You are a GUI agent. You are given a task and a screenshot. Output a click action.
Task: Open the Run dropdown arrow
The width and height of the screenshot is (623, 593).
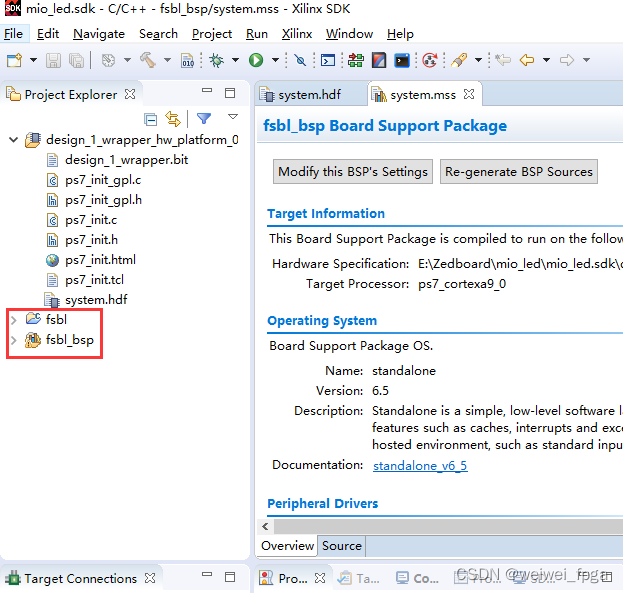coord(275,60)
